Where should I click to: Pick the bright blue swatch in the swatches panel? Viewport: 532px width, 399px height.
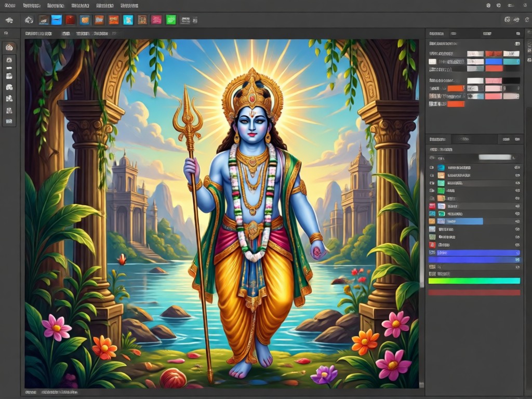coord(494,61)
